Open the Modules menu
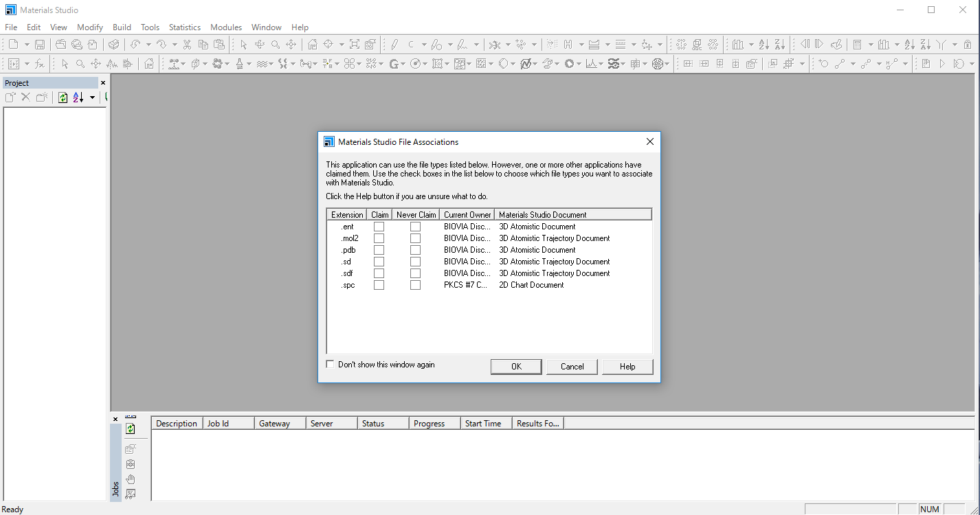 (x=226, y=27)
